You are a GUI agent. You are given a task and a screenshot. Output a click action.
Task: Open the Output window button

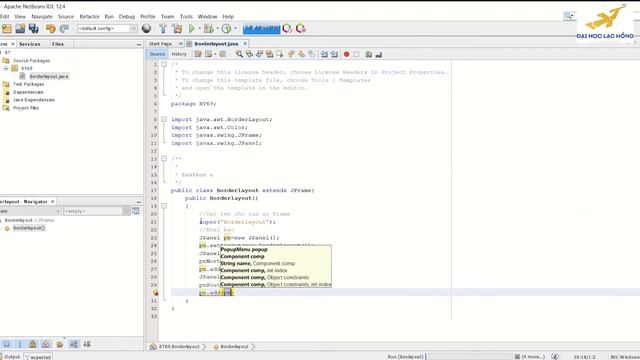pyautogui.click(x=10, y=356)
